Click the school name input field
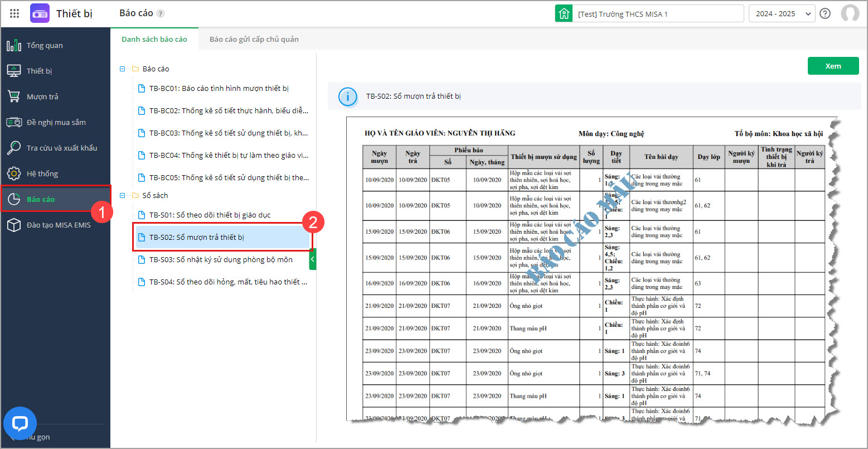The height and width of the screenshot is (449, 868). (x=658, y=14)
